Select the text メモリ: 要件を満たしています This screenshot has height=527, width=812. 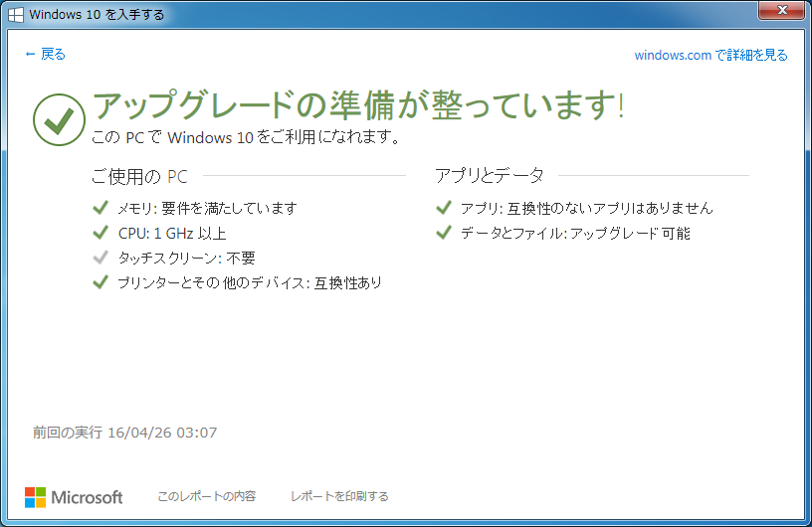[207, 208]
